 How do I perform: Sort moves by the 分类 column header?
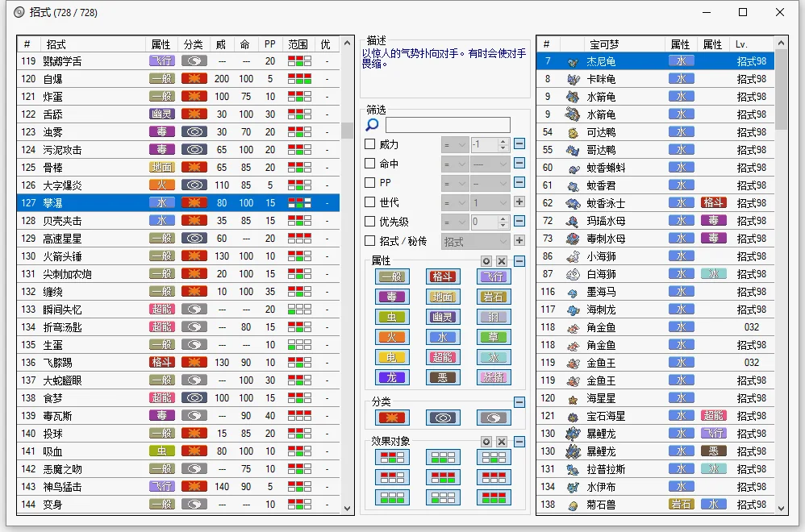(x=194, y=44)
